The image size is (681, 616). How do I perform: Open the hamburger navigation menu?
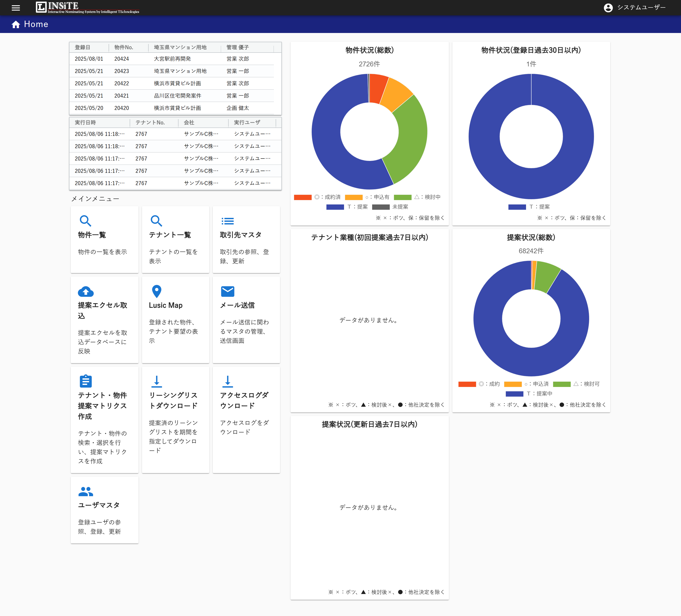click(x=16, y=8)
